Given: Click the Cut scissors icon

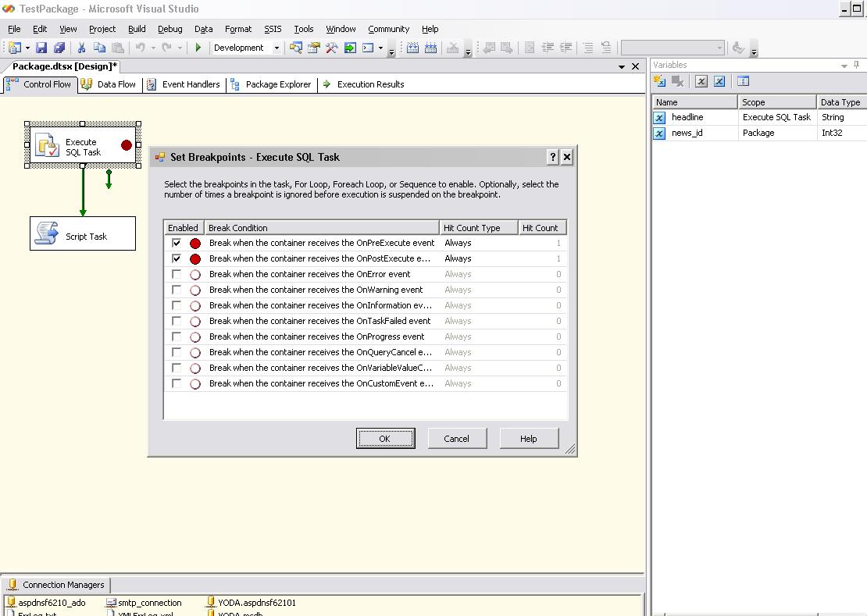Looking at the screenshot, I should click(x=80, y=48).
